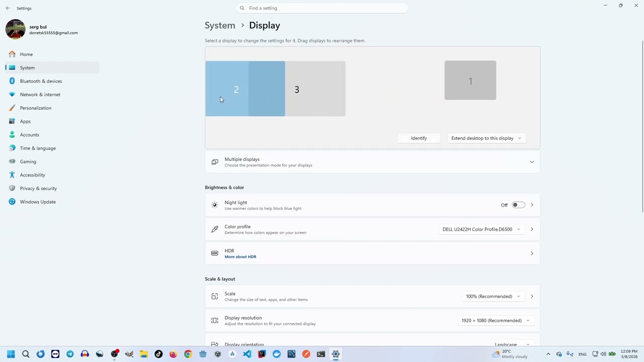The image size is (644, 362).
Task: Open the HDR settings row
Action: tap(372, 253)
